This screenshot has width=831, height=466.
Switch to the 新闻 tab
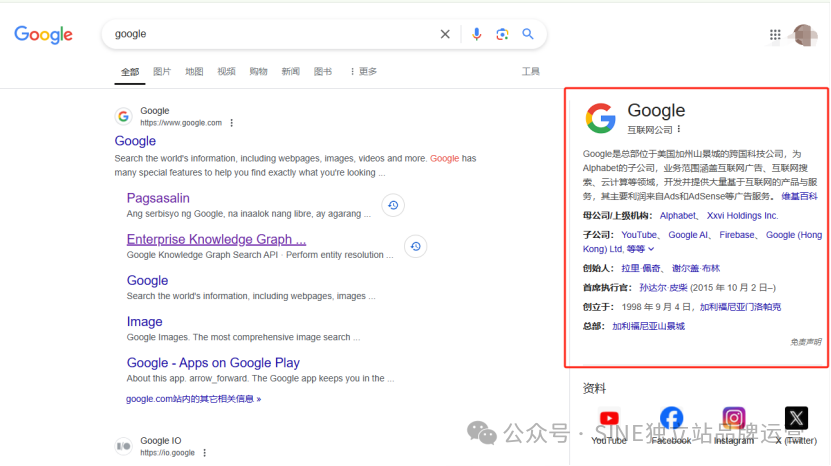coord(290,72)
